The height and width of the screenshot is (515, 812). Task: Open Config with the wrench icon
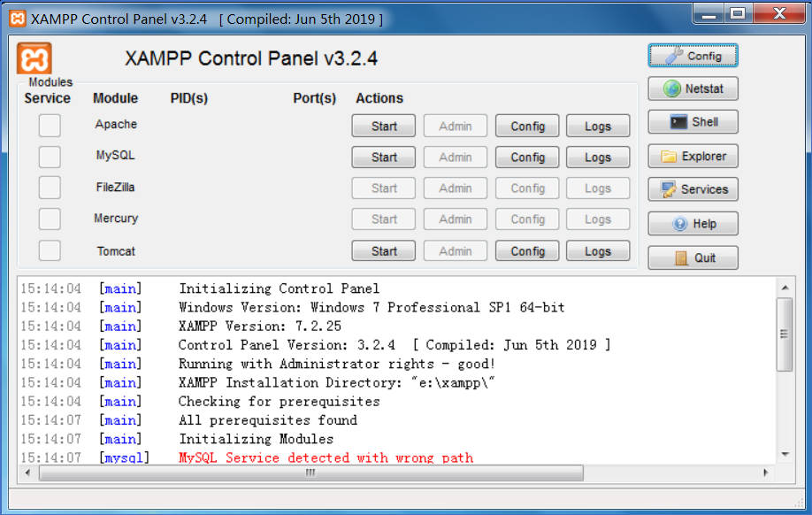[x=693, y=56]
